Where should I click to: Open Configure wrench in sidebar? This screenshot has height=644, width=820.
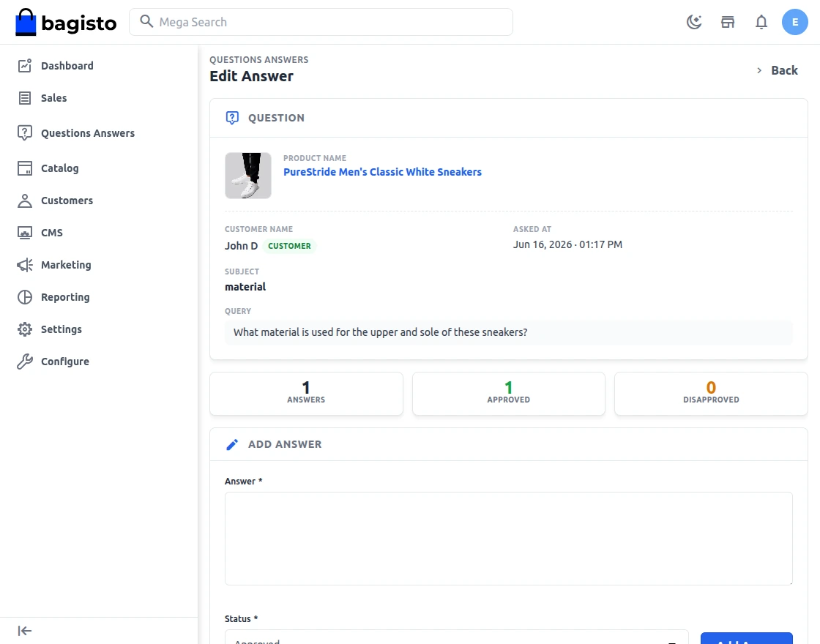point(25,362)
